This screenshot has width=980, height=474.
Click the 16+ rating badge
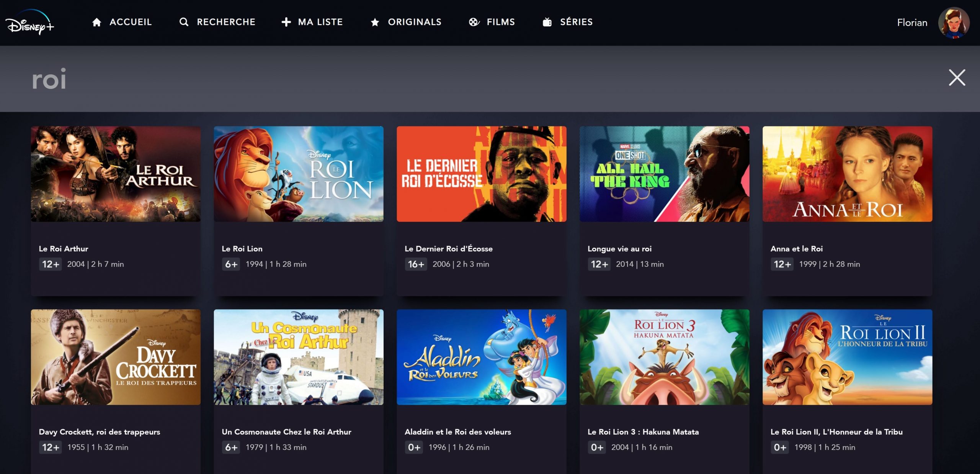click(416, 264)
